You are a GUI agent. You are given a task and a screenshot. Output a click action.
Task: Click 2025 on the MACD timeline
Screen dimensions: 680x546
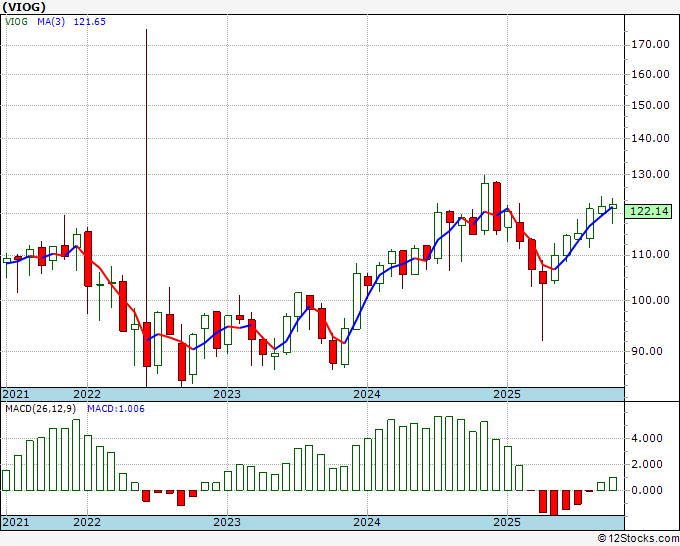(507, 522)
